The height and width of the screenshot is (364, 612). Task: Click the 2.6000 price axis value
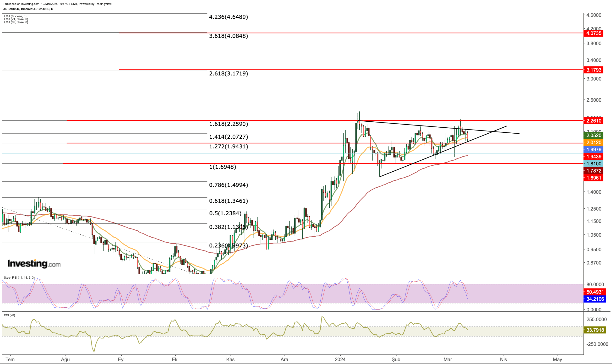594,100
